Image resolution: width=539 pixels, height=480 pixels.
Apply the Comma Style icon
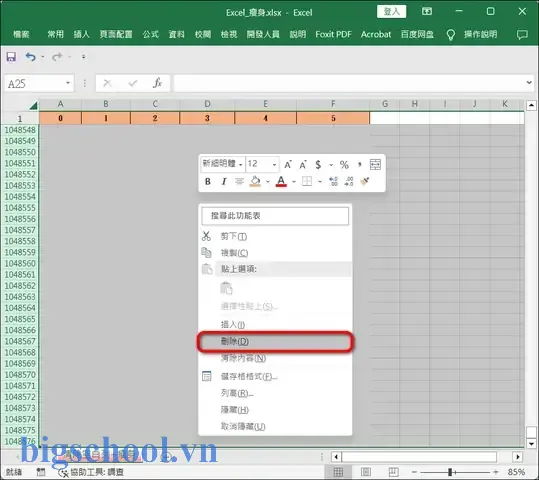coord(360,164)
